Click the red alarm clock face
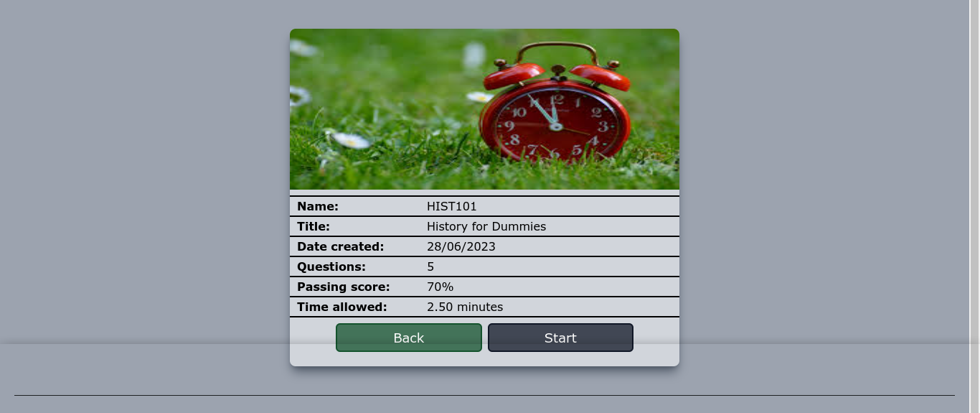 tap(555, 124)
